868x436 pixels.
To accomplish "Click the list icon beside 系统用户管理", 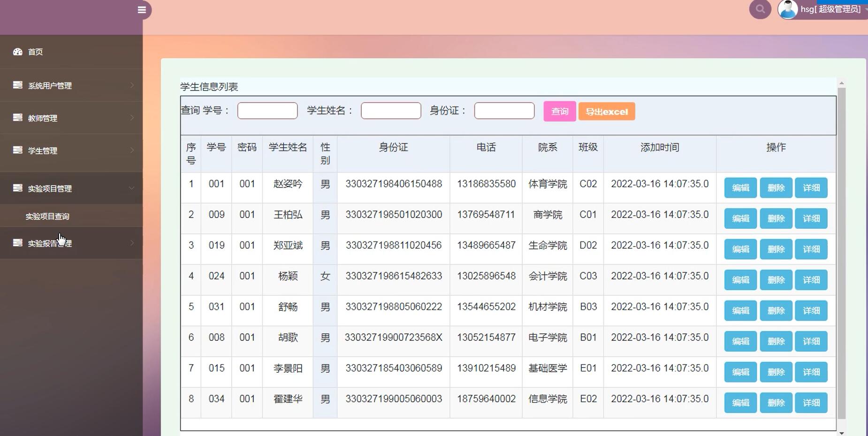I will [x=18, y=85].
